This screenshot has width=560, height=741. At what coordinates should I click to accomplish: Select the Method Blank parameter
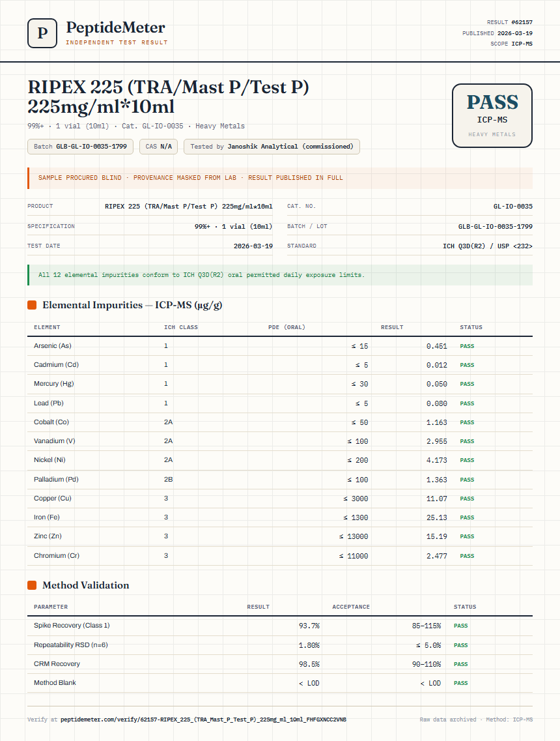[55, 683]
